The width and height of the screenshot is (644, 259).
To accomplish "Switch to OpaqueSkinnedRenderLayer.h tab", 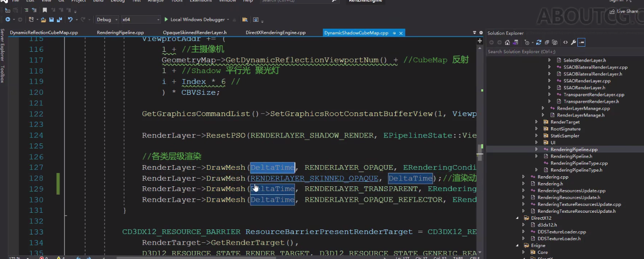I will coord(195,33).
